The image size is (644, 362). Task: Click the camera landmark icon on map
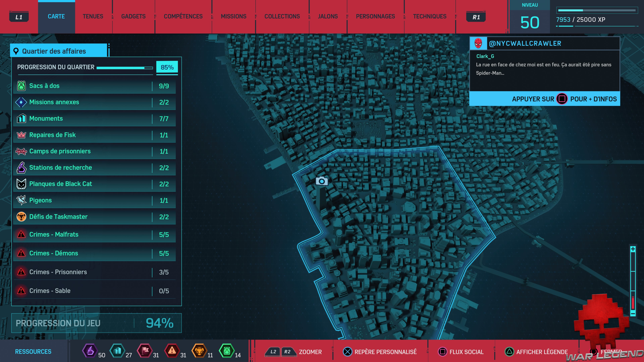322,181
